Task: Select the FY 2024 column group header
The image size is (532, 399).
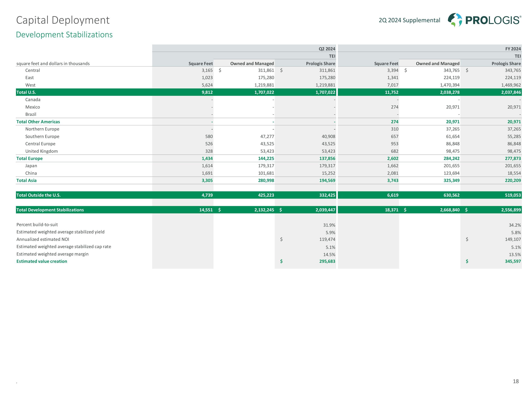Action: click(x=513, y=49)
